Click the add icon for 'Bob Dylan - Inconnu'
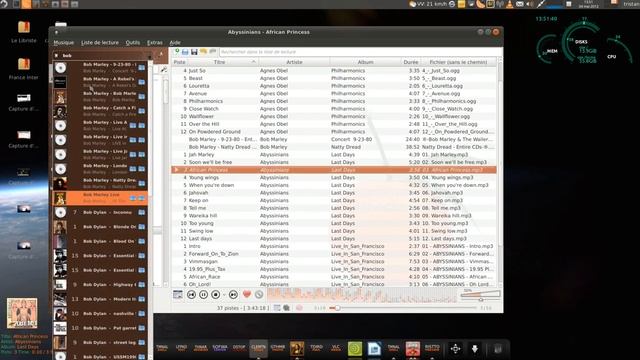The image size is (640, 360). pos(142,212)
